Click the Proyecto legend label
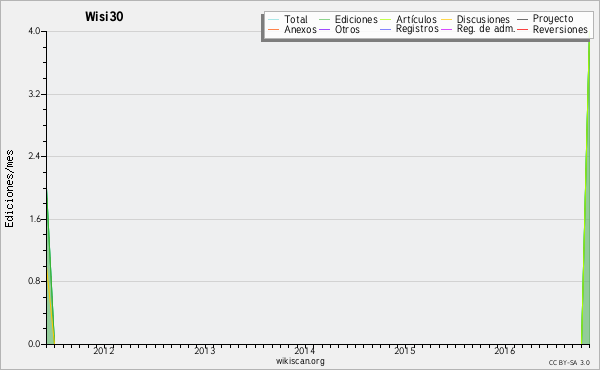Image resolution: width=600 pixels, height=370 pixels. 553,19
